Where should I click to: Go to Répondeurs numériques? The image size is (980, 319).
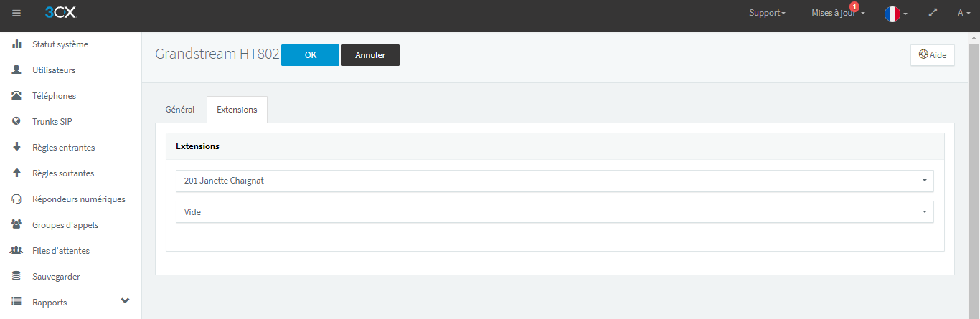(x=79, y=199)
